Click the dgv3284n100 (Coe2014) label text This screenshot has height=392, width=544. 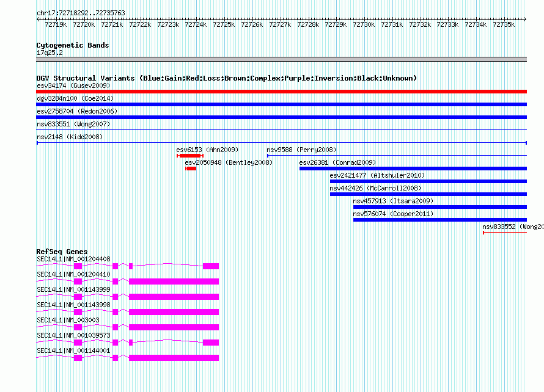75,98
